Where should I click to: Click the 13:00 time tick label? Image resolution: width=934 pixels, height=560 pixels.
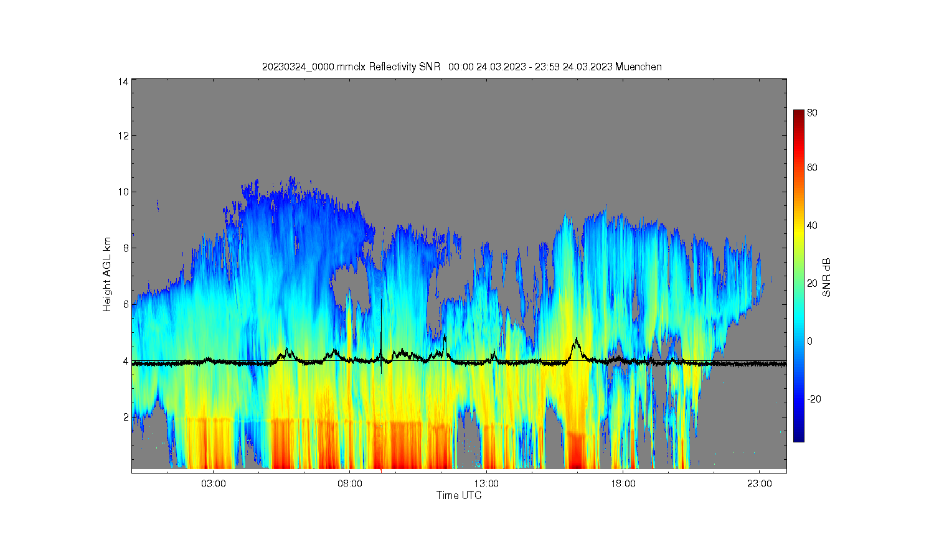click(486, 483)
